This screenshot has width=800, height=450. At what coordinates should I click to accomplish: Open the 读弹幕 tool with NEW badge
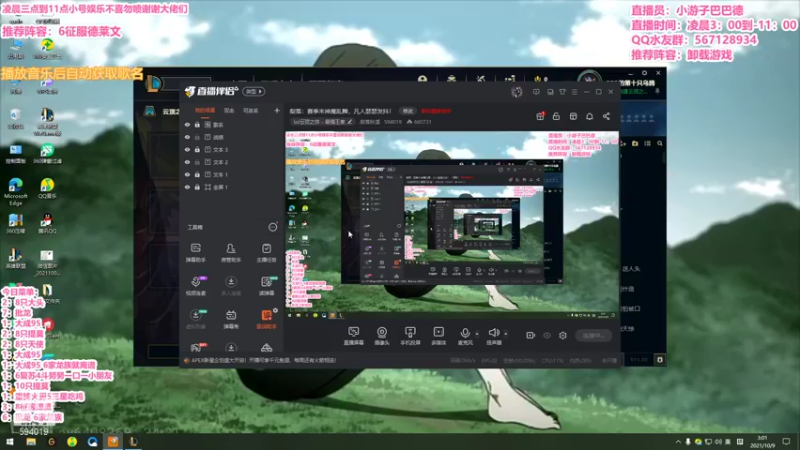266,286
